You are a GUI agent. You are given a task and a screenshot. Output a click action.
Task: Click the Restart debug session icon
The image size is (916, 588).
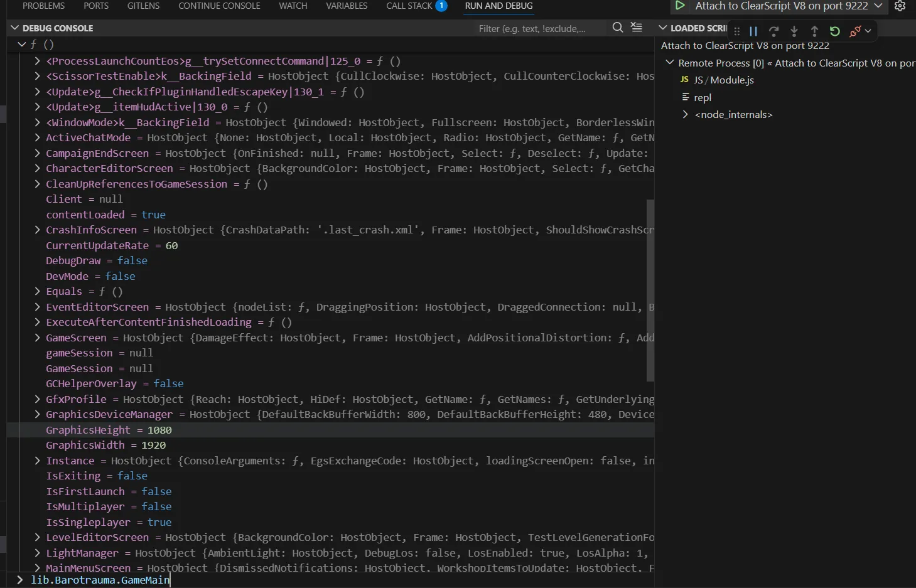click(834, 31)
